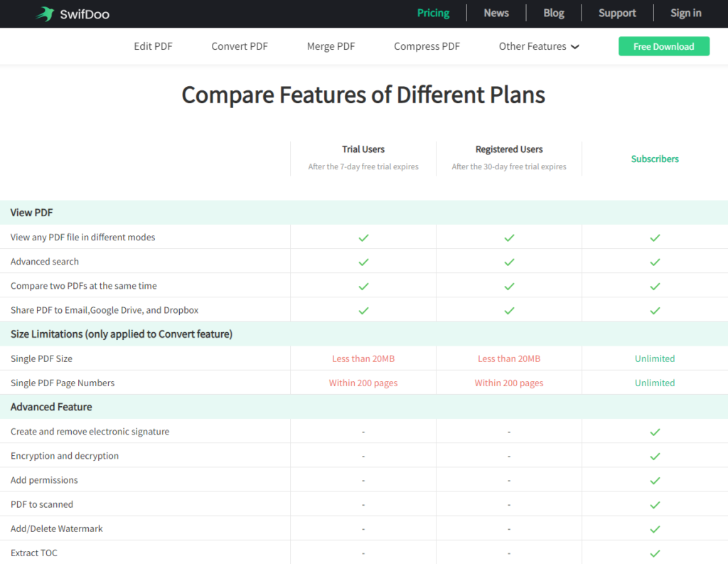Open the Compress PDF feature page
This screenshot has width=728, height=564.
[427, 46]
